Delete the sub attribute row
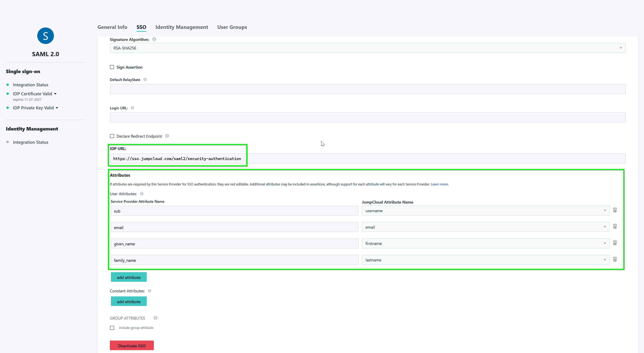Screen dimensions: 644x353 [x=615, y=210]
